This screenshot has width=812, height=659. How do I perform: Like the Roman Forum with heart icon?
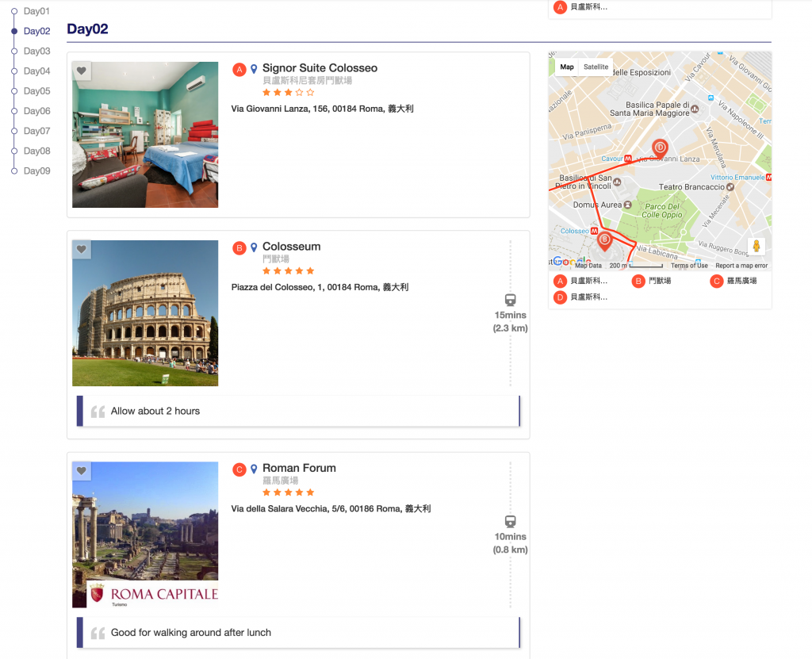(82, 471)
